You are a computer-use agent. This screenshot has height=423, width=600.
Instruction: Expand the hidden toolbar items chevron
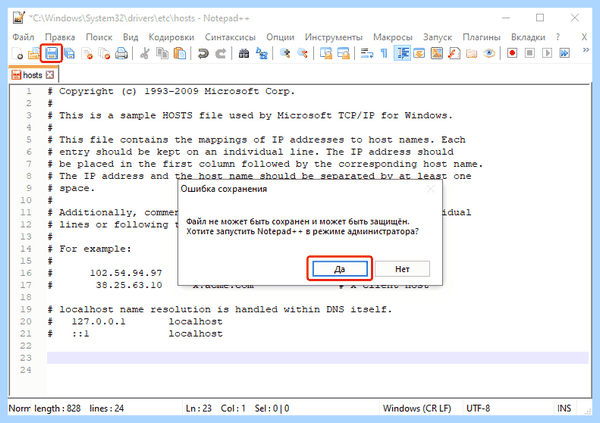(585, 50)
